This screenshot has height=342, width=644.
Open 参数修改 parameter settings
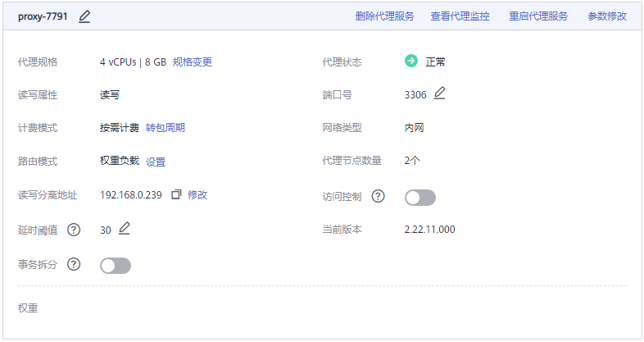pyautogui.click(x=607, y=16)
